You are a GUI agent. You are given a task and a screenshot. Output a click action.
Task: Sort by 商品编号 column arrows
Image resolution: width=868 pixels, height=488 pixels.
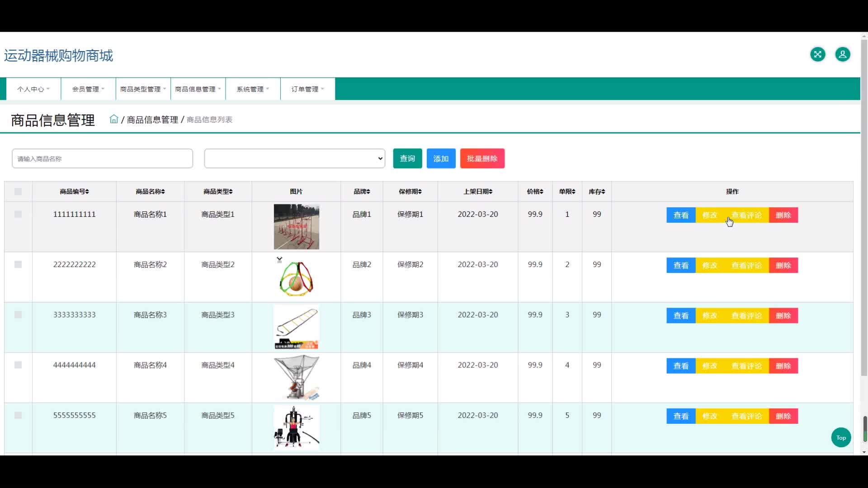(x=87, y=192)
